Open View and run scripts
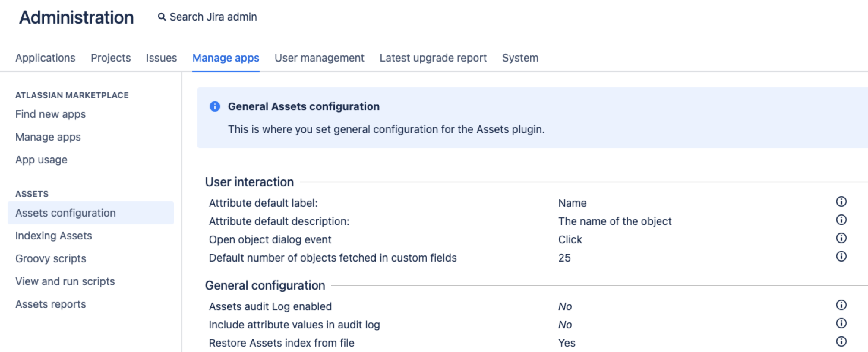This screenshot has width=868, height=352. tap(65, 281)
